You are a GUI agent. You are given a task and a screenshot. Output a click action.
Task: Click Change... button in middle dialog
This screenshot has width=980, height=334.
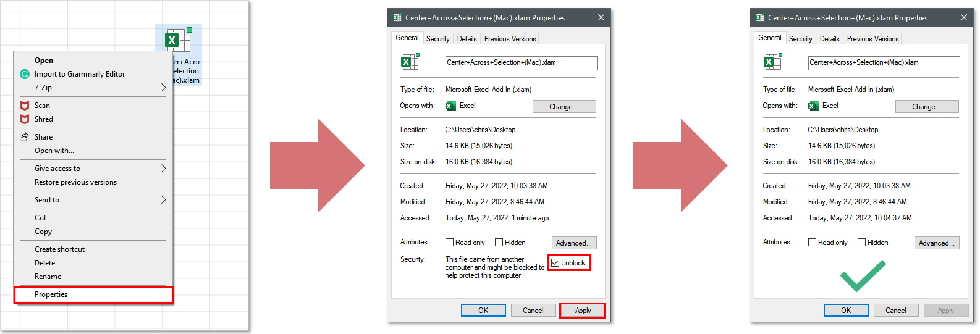coord(564,107)
